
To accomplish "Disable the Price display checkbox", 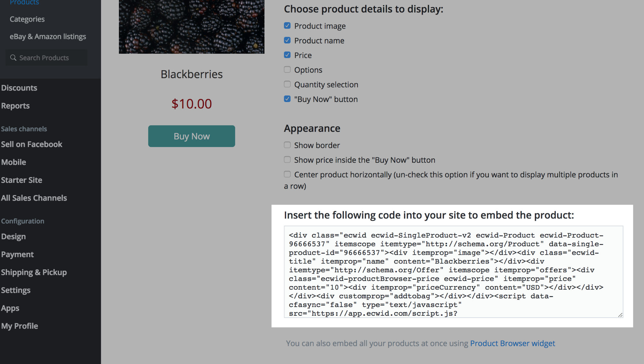I will pos(287,55).
